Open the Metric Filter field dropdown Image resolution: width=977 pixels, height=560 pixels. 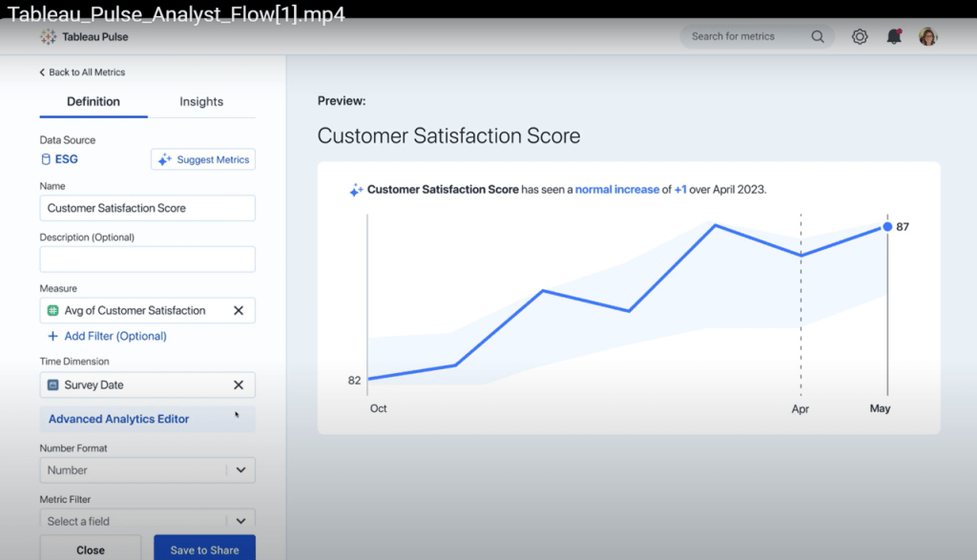coord(240,521)
